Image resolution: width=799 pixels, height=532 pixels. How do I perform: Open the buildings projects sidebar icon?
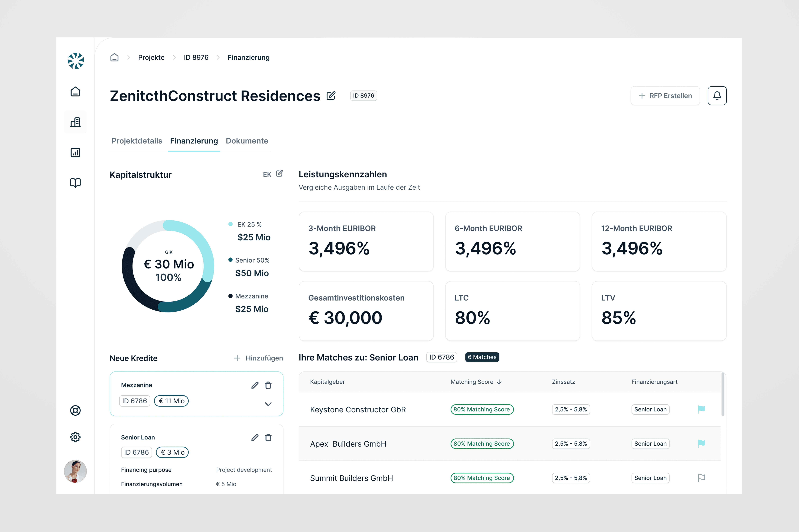click(75, 122)
